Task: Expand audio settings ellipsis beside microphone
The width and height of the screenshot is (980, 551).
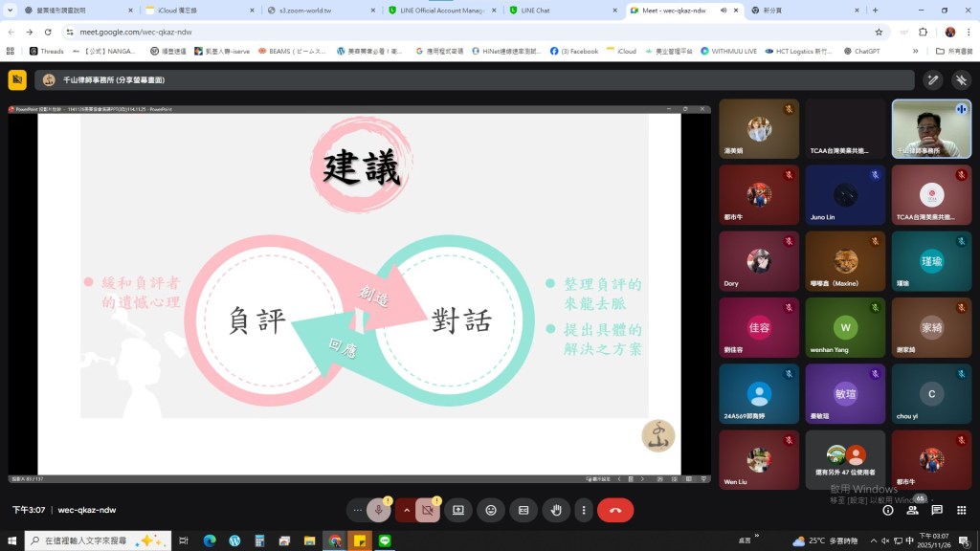Action: (x=358, y=510)
